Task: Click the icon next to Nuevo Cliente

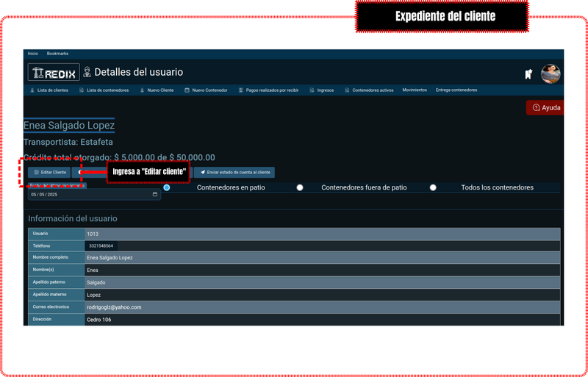Action: tap(143, 90)
